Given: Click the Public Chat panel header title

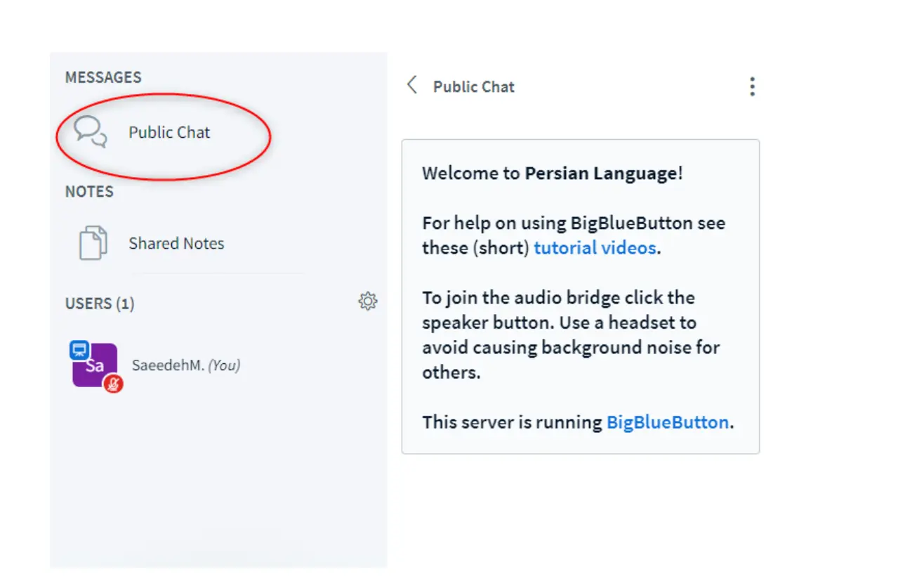Looking at the screenshot, I should (x=474, y=87).
